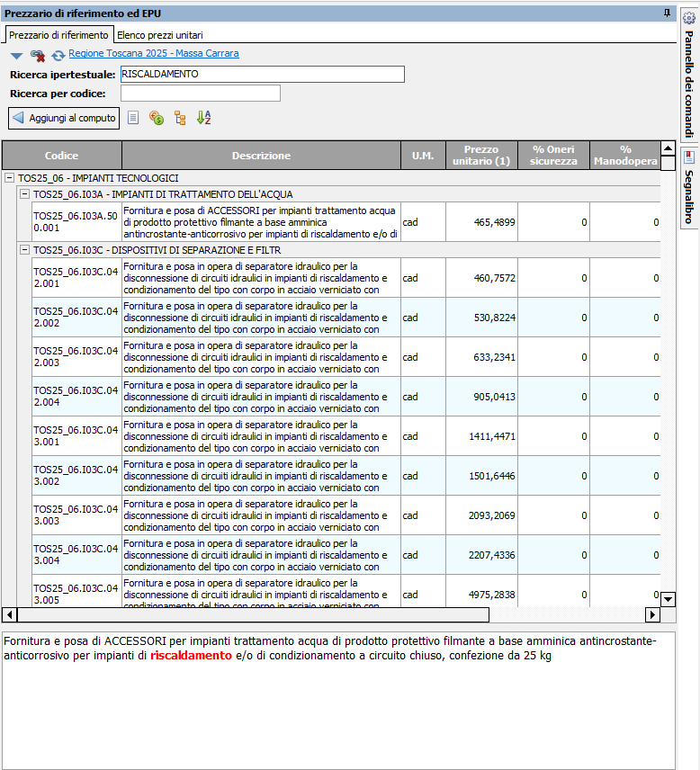The height and width of the screenshot is (770, 700).
Task: Open the blue price list dropdown arrow
Action: pos(16,56)
